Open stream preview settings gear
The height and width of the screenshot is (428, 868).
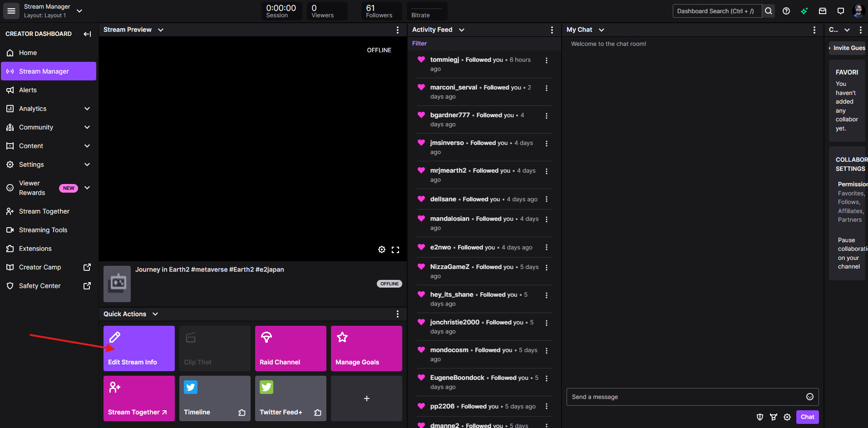(382, 249)
